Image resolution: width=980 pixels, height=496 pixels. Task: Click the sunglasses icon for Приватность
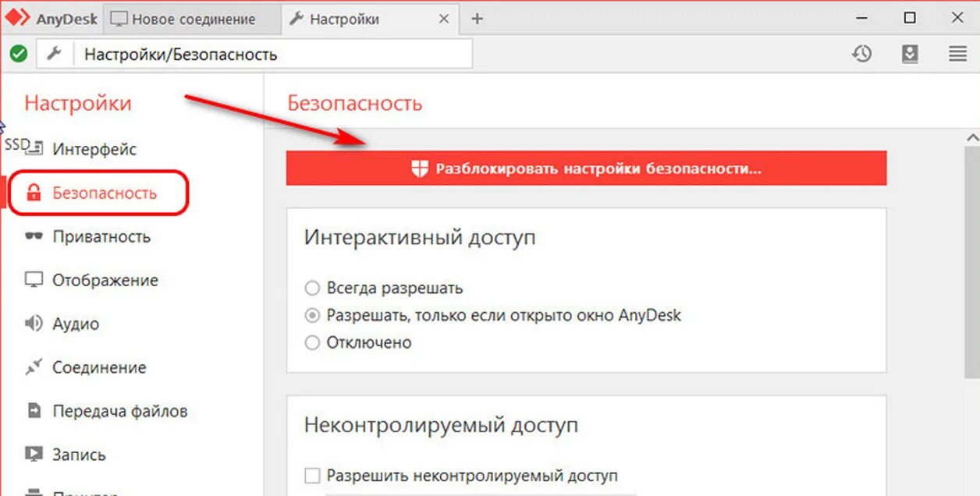pyautogui.click(x=34, y=237)
